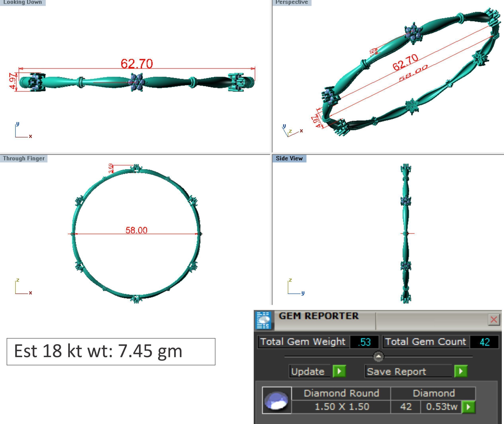
Task: Click the Total Gem Weight value .53
Action: pos(364,342)
